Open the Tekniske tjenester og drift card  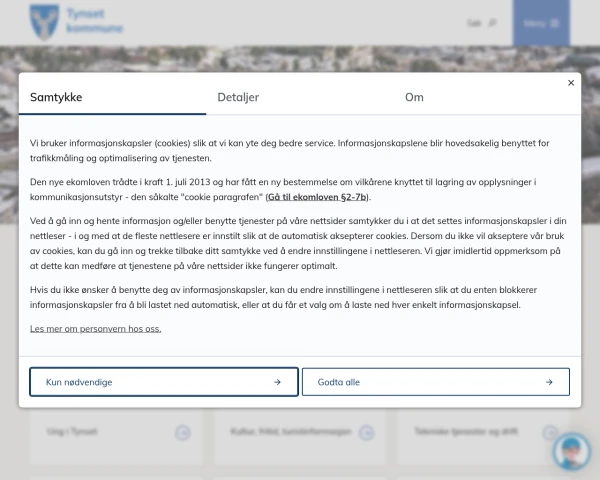pos(484,436)
